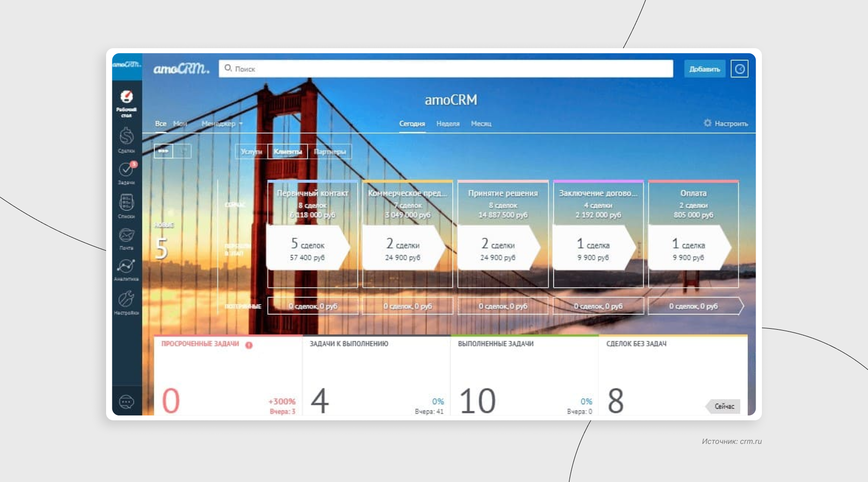Open the Сделок без задач widget title

tap(636, 344)
